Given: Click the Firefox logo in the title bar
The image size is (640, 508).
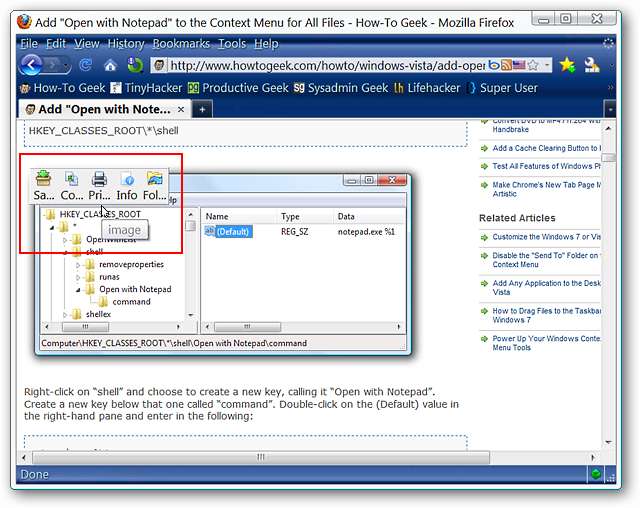Looking at the screenshot, I should (24, 22).
